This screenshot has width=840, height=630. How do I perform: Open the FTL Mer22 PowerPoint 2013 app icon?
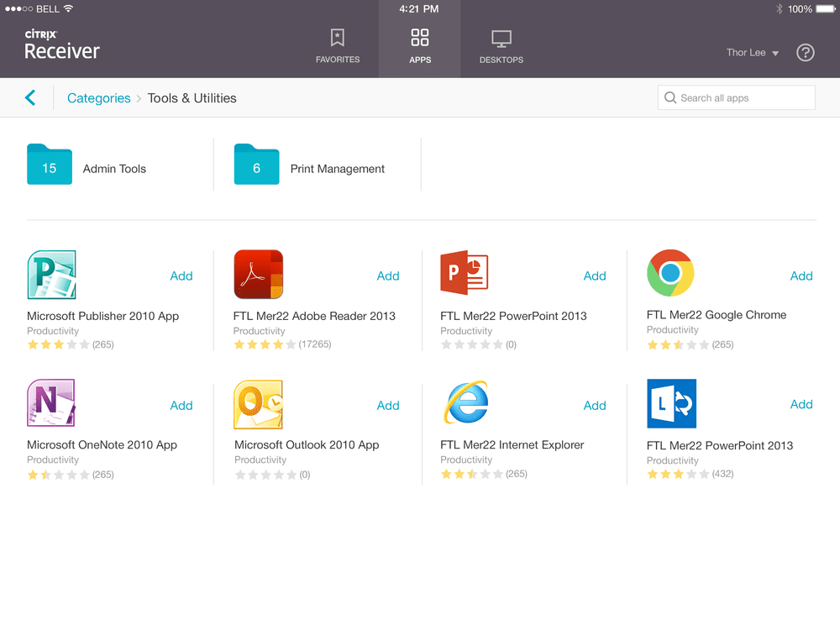pyautogui.click(x=465, y=271)
